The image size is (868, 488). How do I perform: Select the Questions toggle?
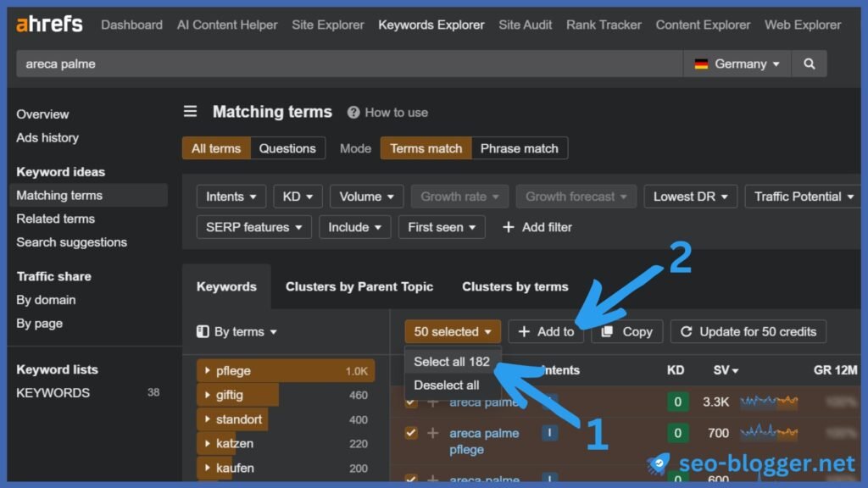287,148
